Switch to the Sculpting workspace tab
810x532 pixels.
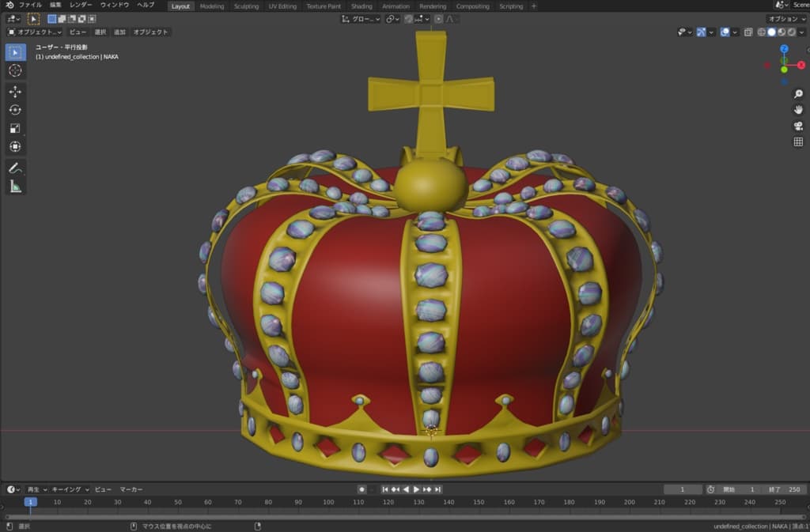pos(246,6)
